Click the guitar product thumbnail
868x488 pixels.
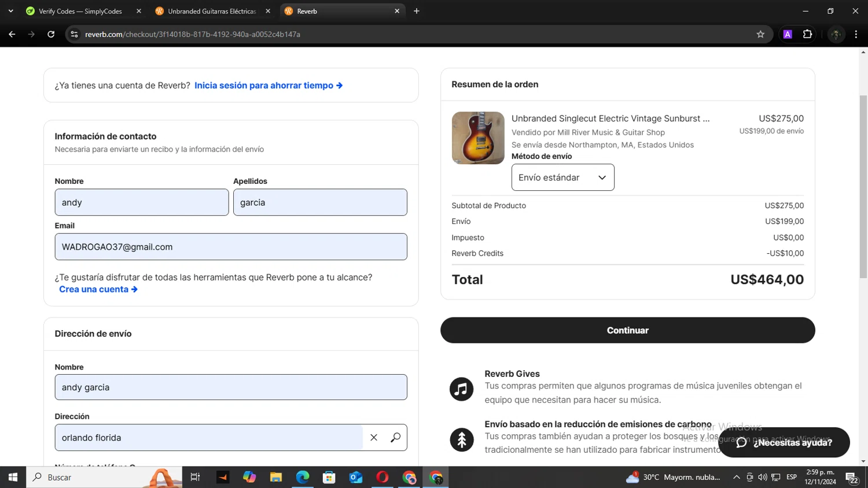tap(478, 138)
